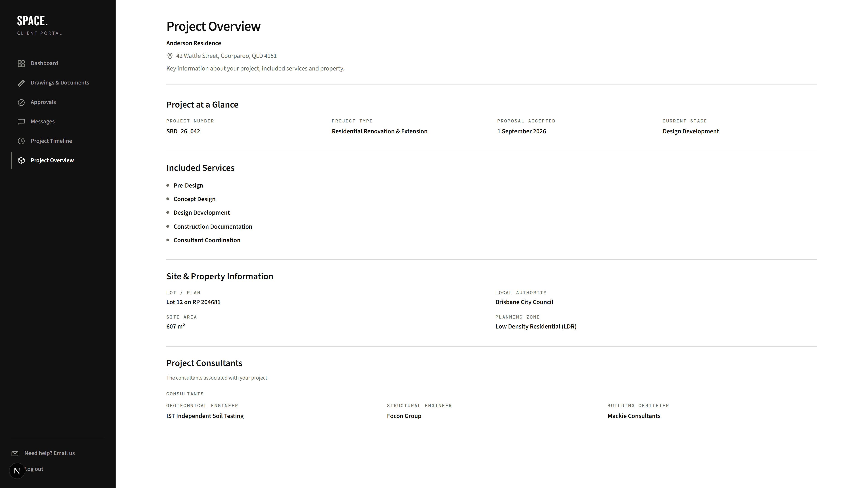Click the Site & Property Information heading

220,277
